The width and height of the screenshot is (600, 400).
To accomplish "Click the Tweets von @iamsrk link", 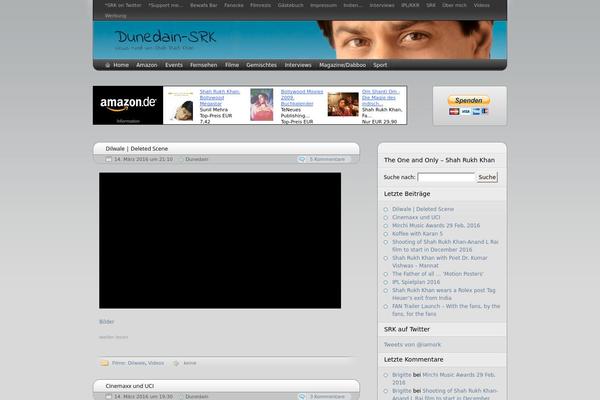I will click(412, 344).
